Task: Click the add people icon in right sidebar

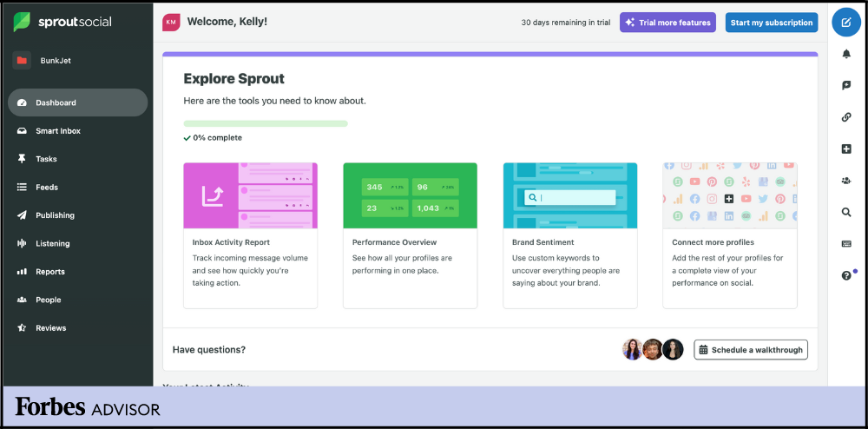Action: pos(846,181)
